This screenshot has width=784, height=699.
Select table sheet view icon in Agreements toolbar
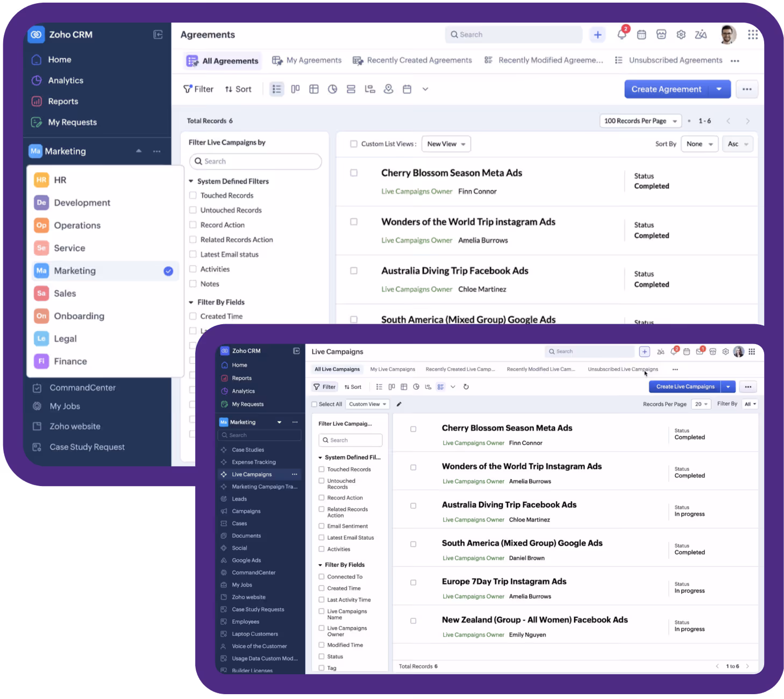[314, 89]
